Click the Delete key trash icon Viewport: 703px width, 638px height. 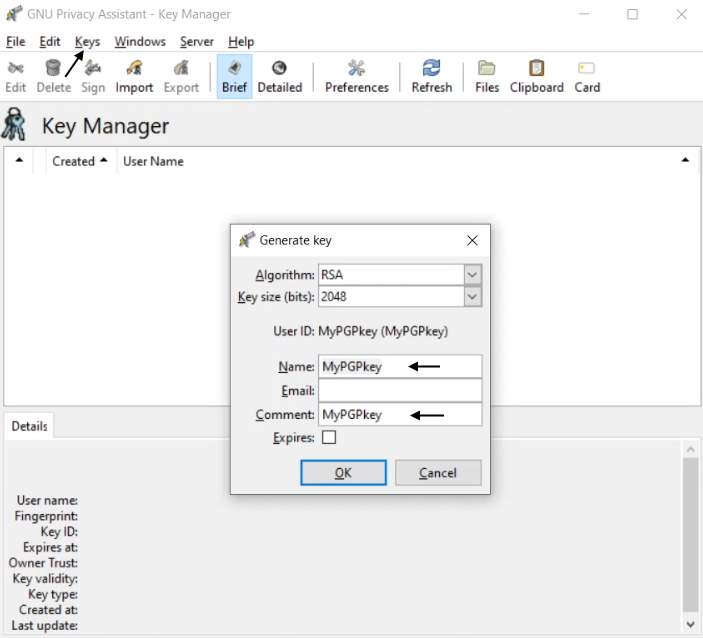click(53, 68)
